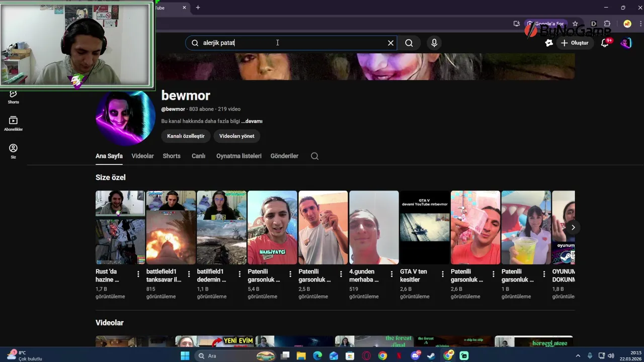Open Shorts in the left sidebar

coord(14,97)
